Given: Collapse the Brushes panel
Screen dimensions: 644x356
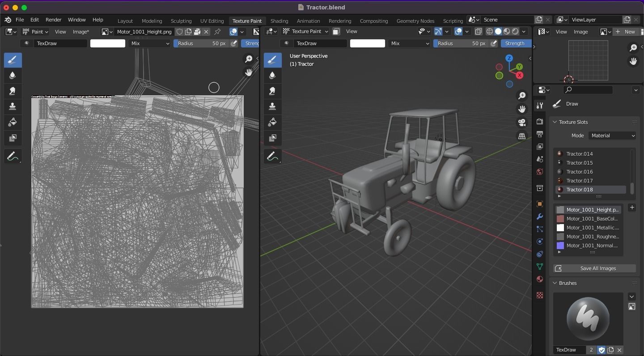Looking at the screenshot, I should click(555, 283).
